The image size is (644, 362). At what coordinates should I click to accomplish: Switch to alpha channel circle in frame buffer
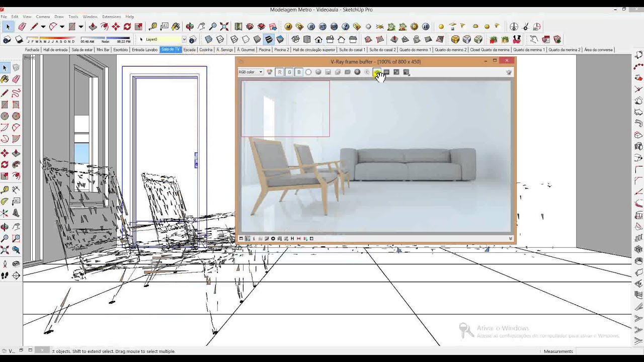(308, 72)
